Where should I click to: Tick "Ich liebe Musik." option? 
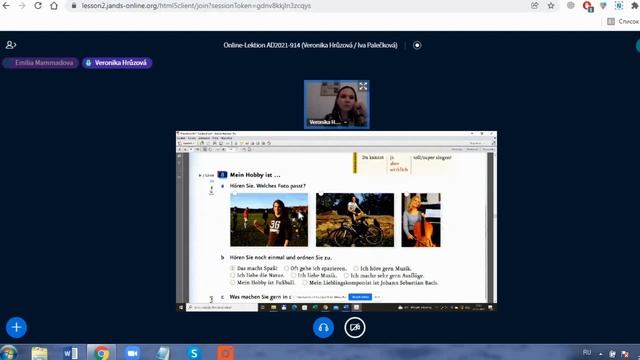[293, 276]
